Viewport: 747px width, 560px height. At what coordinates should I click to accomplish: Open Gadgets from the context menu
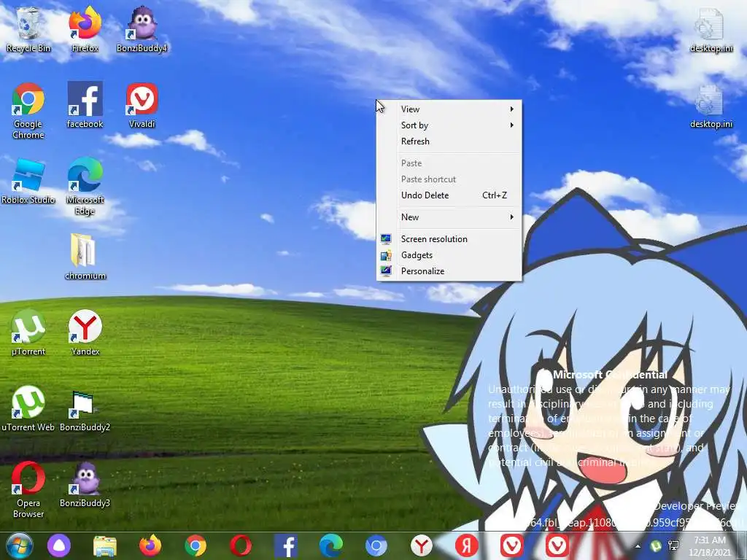[449, 255]
